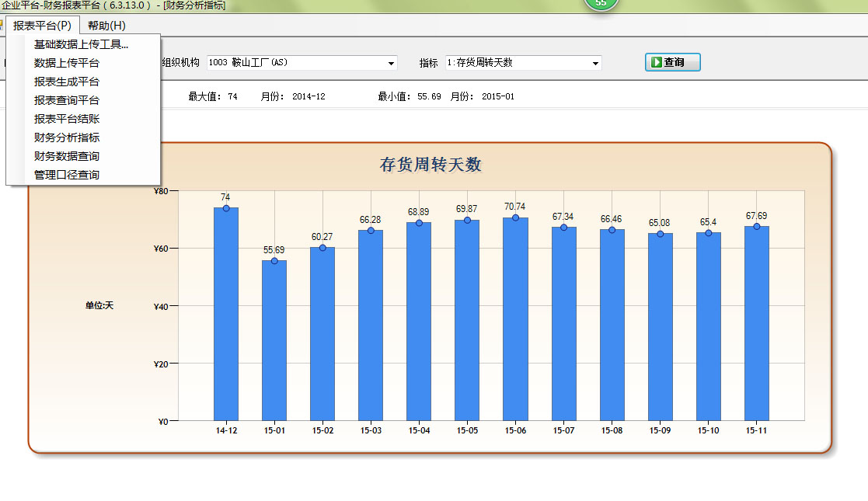Click the 14-12 bar in chart
The image size is (868, 501).
(x=226, y=314)
